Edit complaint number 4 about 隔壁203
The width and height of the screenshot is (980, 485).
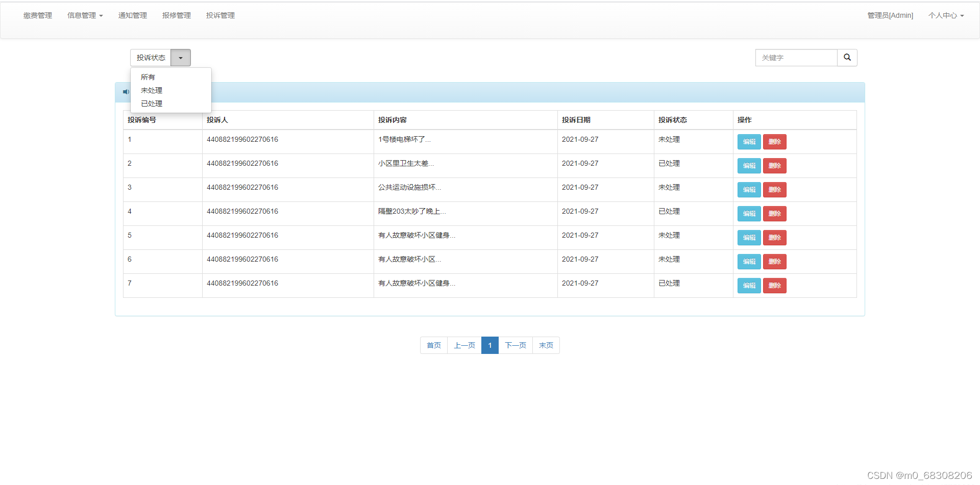(749, 214)
